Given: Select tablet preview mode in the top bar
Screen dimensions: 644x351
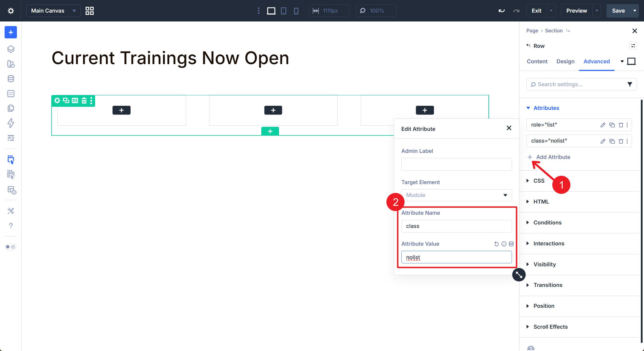Looking at the screenshot, I should pos(283,11).
